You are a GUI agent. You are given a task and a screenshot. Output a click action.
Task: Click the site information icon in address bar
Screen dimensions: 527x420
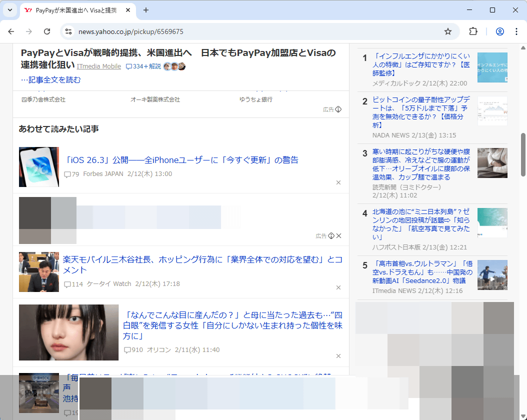[68, 31]
